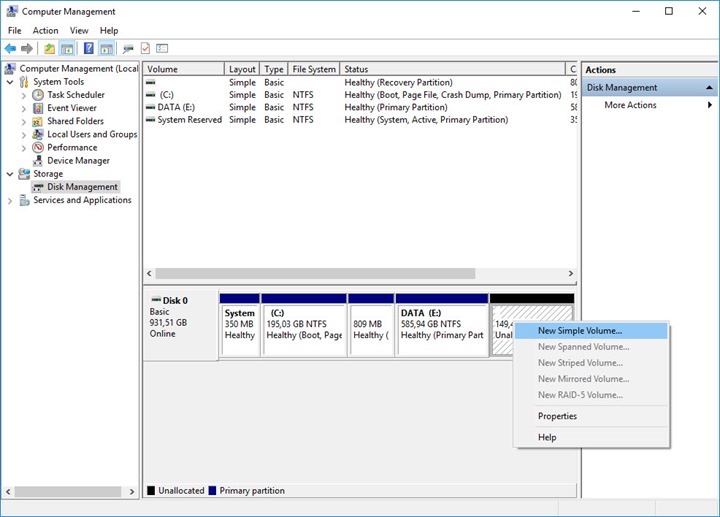Viewport: 720px width, 517px height.
Task: Open the View menu
Action: [x=79, y=31]
